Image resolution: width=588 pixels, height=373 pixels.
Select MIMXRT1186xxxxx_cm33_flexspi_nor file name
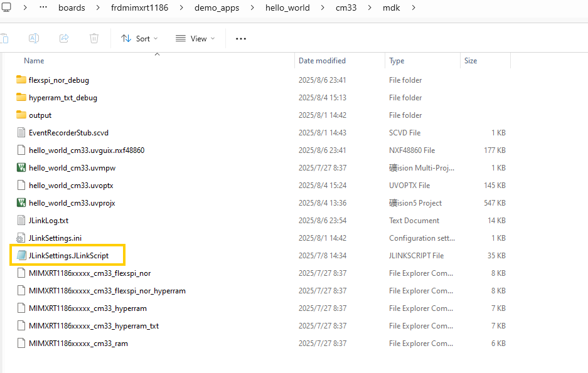[x=90, y=273]
